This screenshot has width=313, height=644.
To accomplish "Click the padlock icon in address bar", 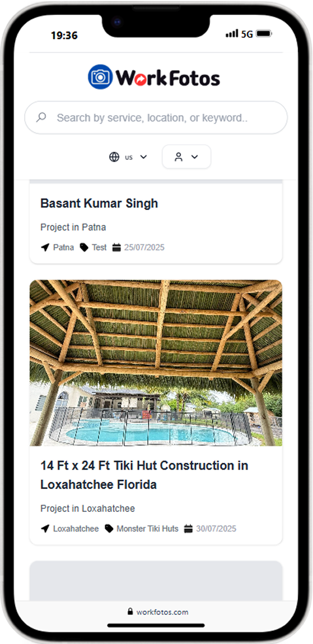I will pyautogui.click(x=131, y=611).
